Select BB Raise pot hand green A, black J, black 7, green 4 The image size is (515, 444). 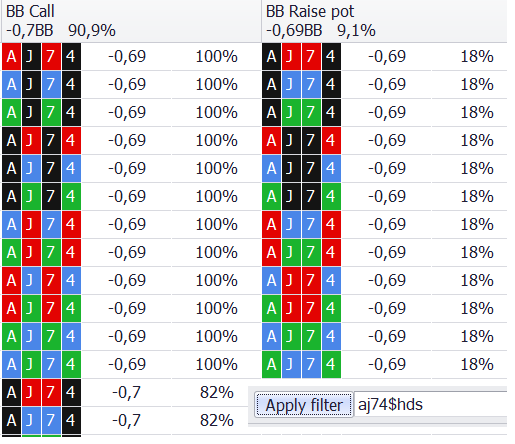[301, 196]
